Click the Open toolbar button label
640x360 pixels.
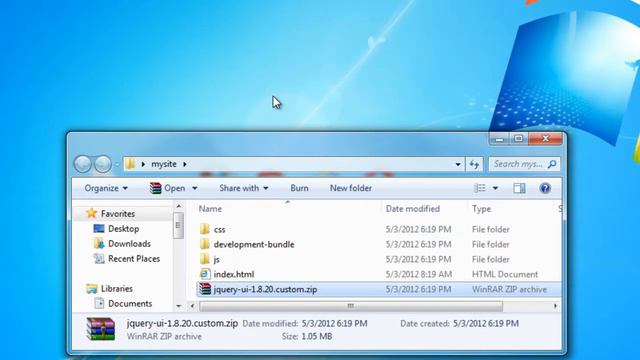coord(175,188)
